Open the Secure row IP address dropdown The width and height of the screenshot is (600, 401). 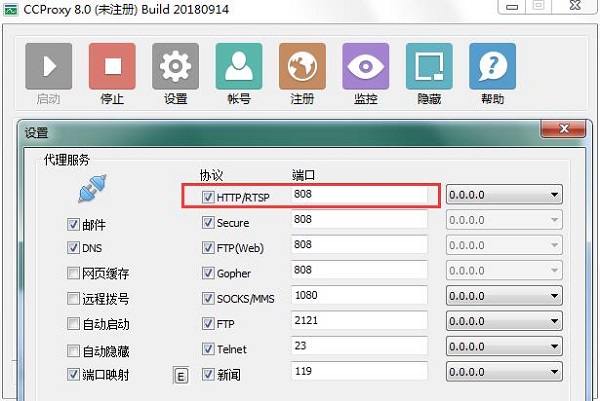504,220
